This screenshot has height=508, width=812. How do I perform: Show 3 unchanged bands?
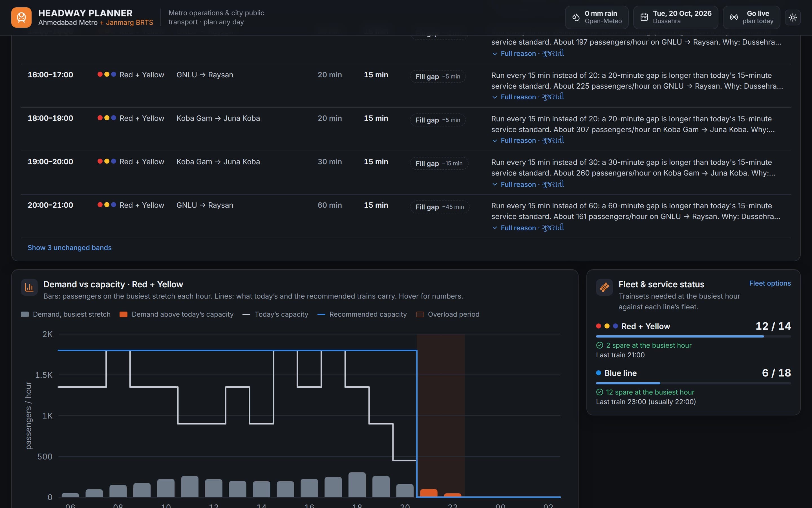[x=69, y=248]
